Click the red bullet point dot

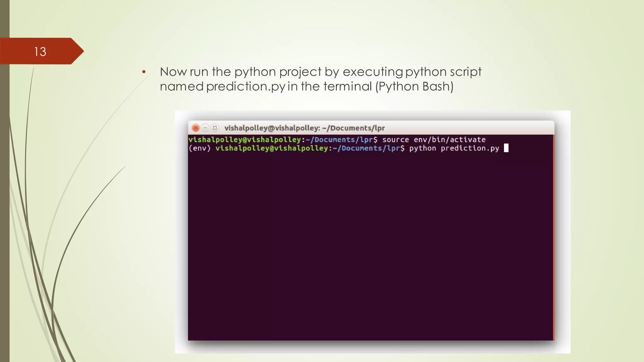(144, 72)
